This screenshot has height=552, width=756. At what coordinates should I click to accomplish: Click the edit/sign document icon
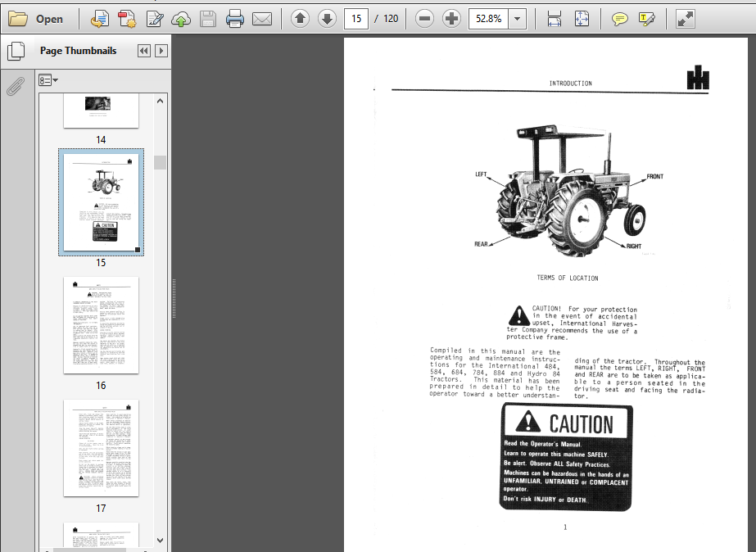(154, 19)
